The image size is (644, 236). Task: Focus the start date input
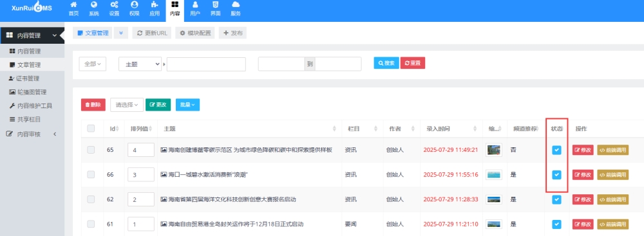click(x=281, y=64)
